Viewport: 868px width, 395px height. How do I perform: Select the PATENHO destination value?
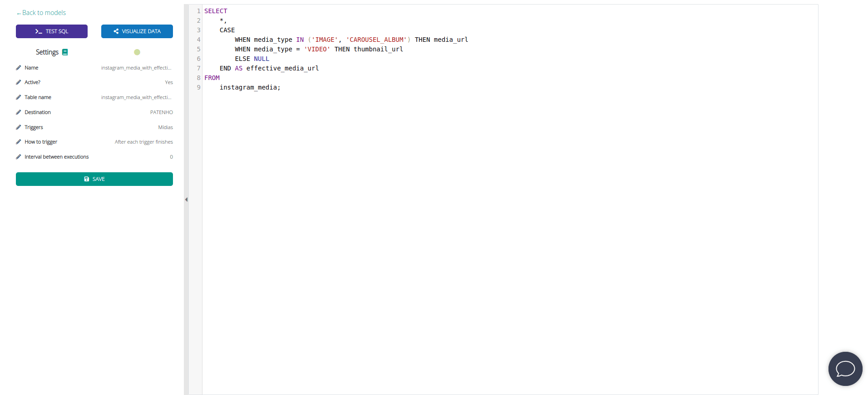[161, 112]
